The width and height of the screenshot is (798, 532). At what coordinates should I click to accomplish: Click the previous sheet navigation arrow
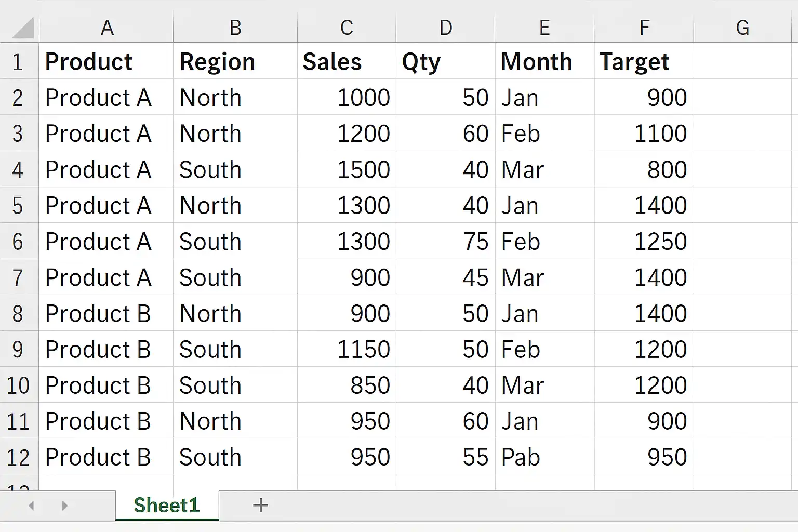tap(32, 506)
